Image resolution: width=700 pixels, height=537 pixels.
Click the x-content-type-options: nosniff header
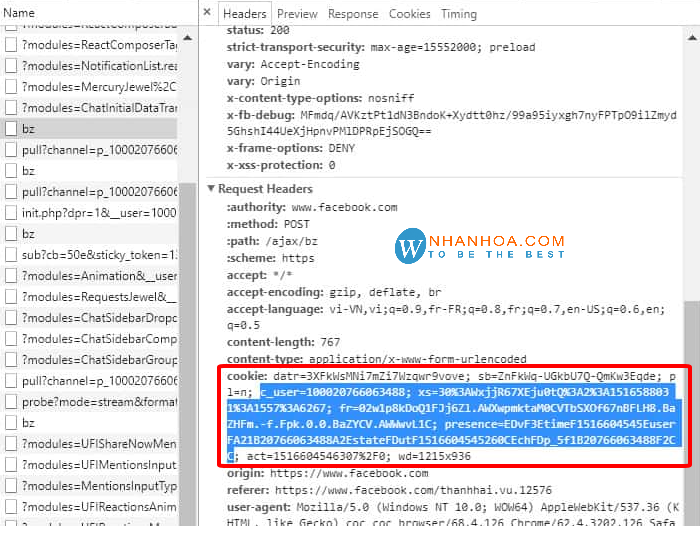point(320,98)
